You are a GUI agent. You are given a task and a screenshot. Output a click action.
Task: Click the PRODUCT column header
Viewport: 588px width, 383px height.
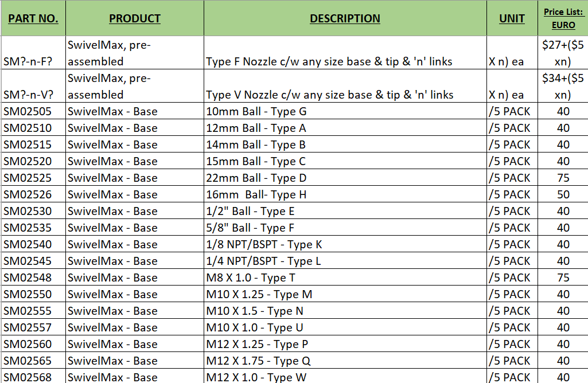tap(135, 18)
